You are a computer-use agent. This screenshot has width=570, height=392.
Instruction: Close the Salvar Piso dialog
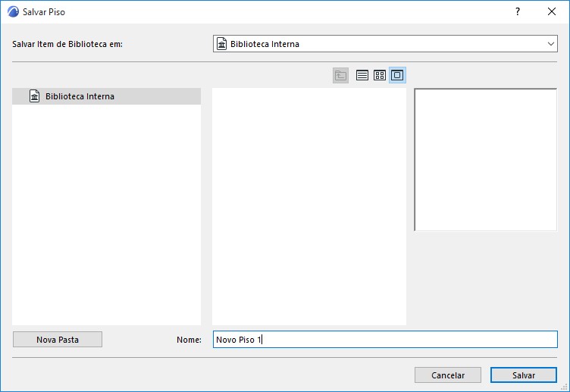click(552, 11)
